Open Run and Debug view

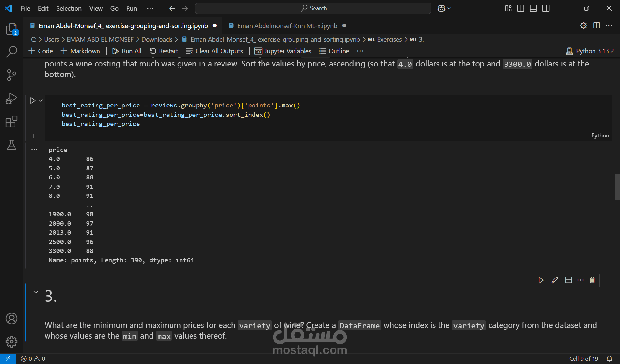pos(12,98)
